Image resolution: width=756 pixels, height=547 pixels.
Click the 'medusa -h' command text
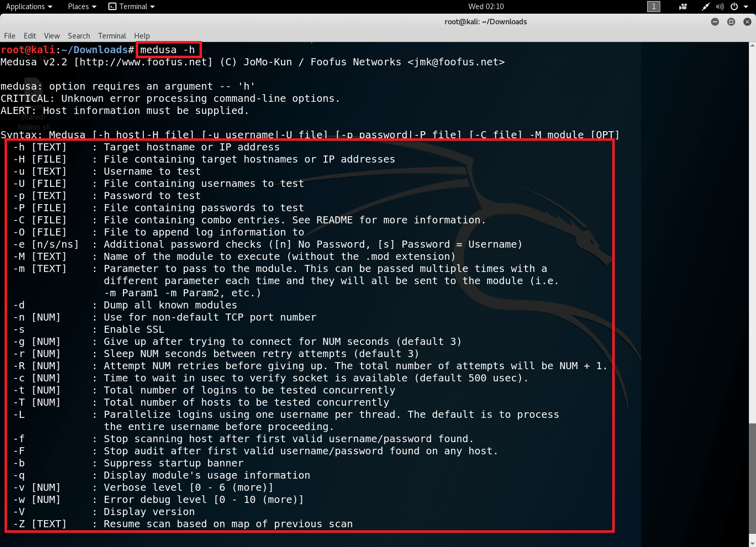[168, 50]
